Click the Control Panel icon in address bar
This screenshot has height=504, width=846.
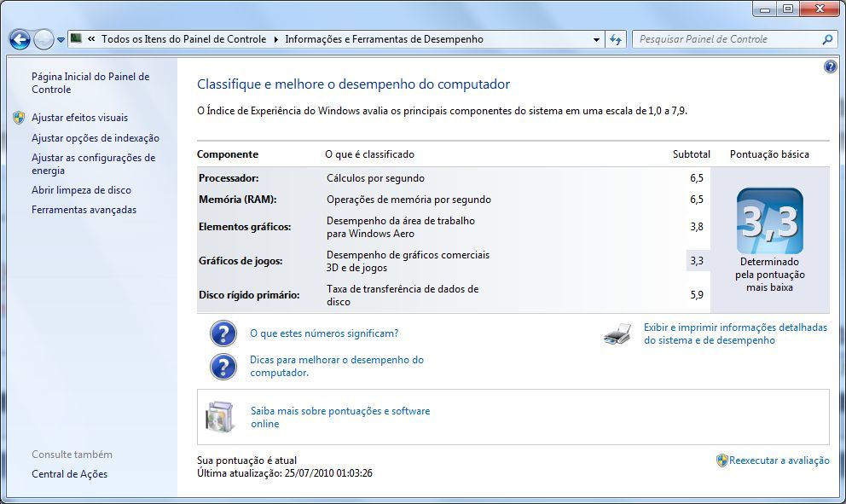(76, 38)
